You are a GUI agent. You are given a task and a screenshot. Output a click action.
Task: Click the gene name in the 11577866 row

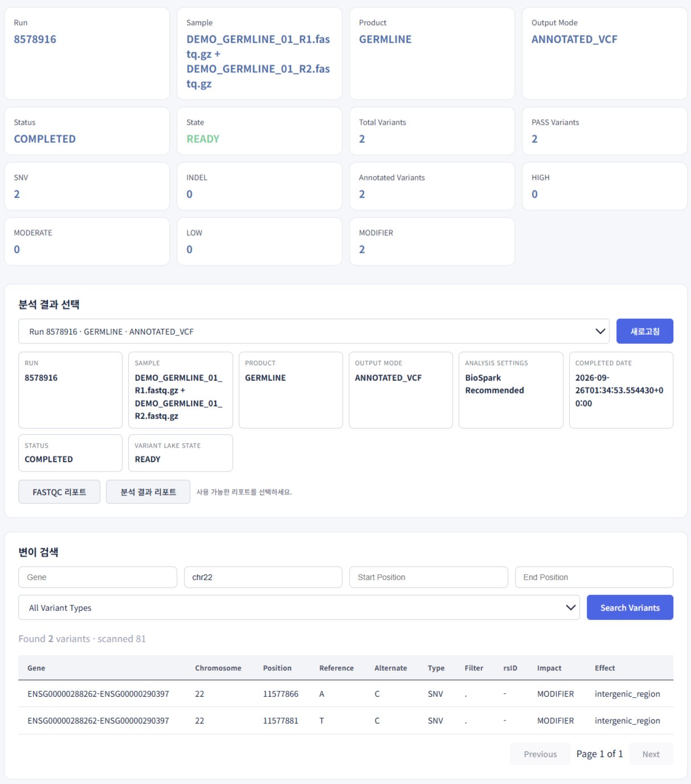click(98, 694)
